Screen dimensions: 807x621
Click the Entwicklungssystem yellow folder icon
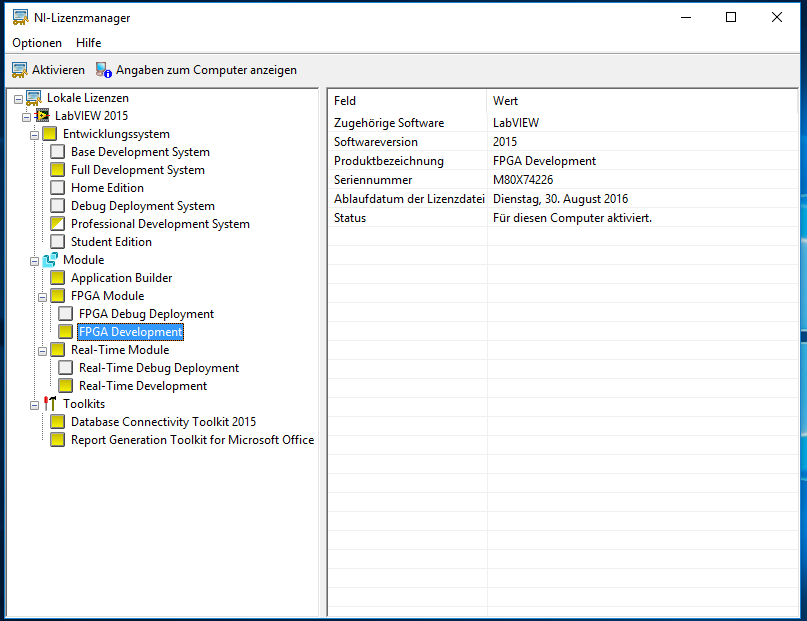tap(50, 134)
